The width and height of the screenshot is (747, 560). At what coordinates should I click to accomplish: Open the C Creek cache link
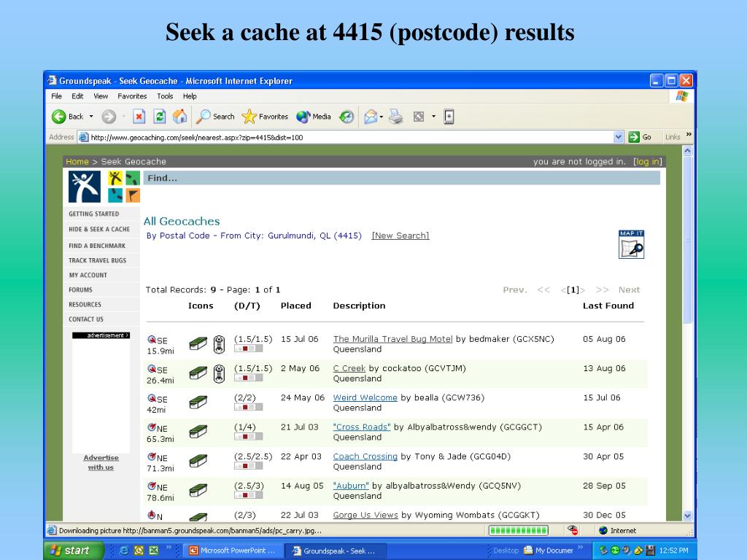pyautogui.click(x=349, y=368)
